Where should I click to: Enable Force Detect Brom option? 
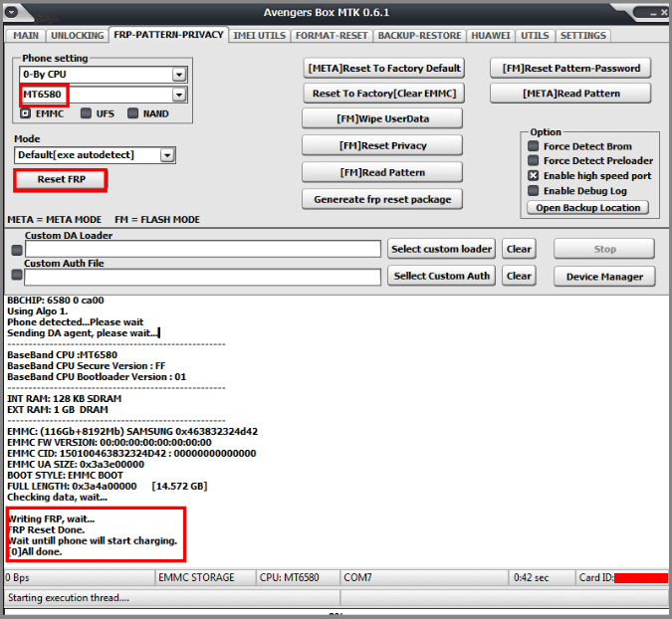tap(534, 146)
